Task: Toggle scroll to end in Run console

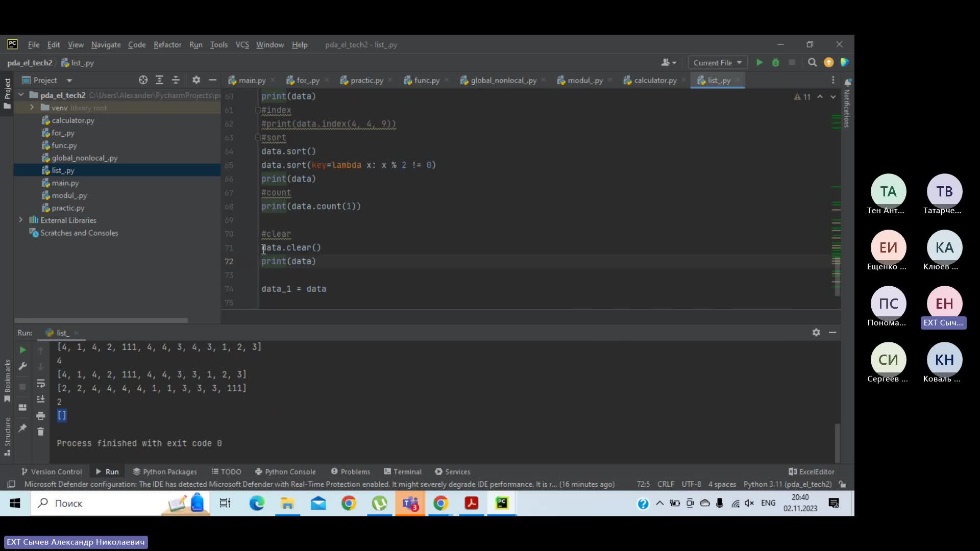Action: [40, 399]
